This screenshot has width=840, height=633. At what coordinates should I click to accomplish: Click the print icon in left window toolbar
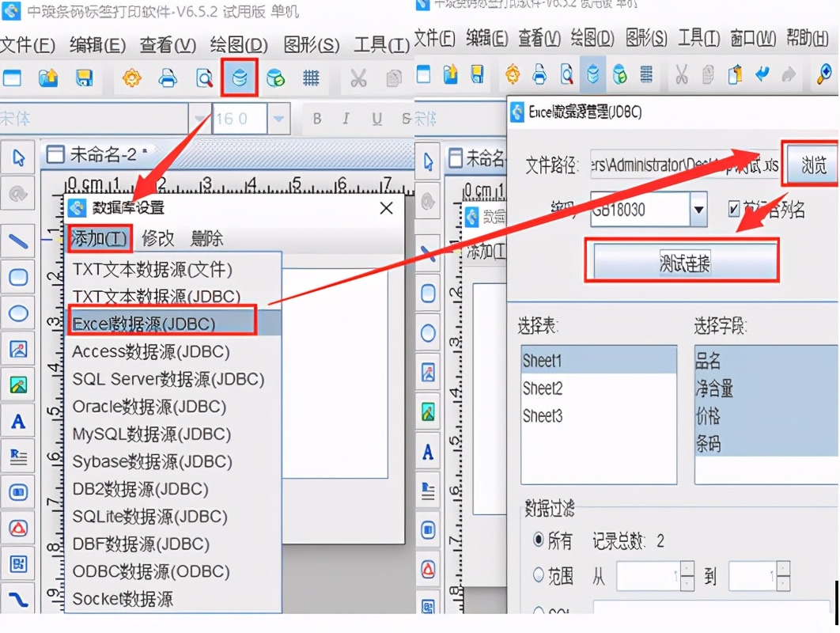[168, 78]
